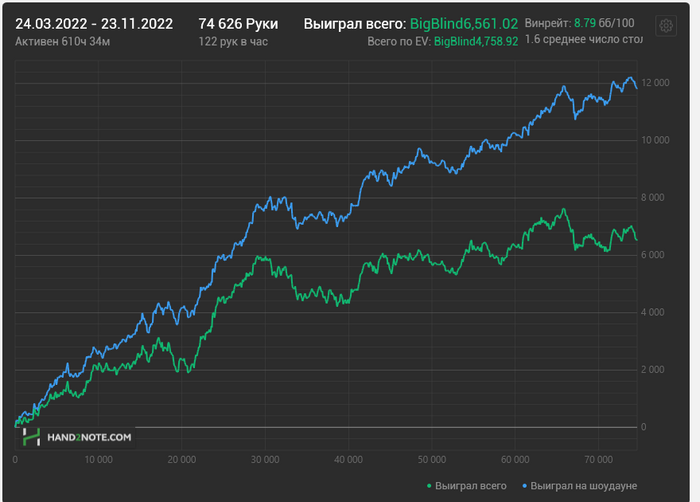700x502 pixels.
Task: Click the '2 000' Y-axis label
Action: click(x=653, y=370)
